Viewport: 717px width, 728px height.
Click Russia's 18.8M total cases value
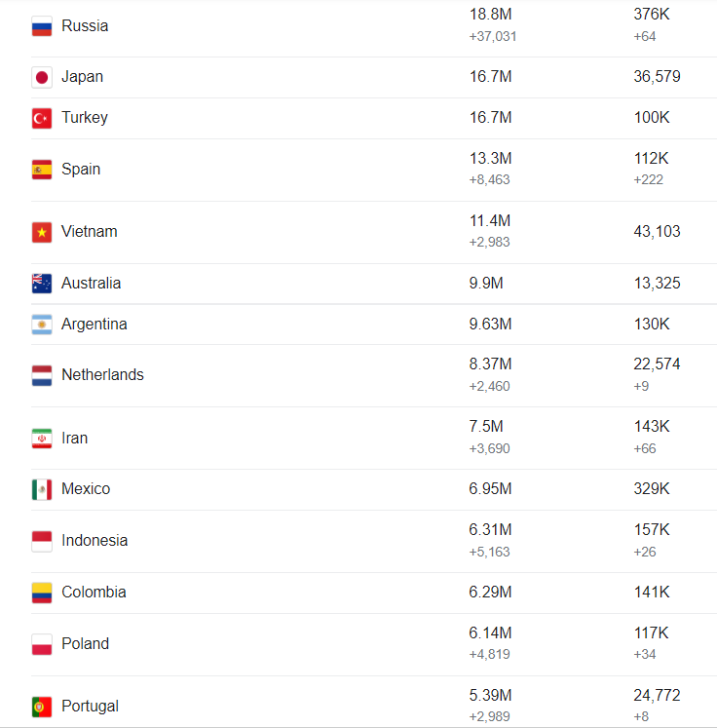coord(491,15)
